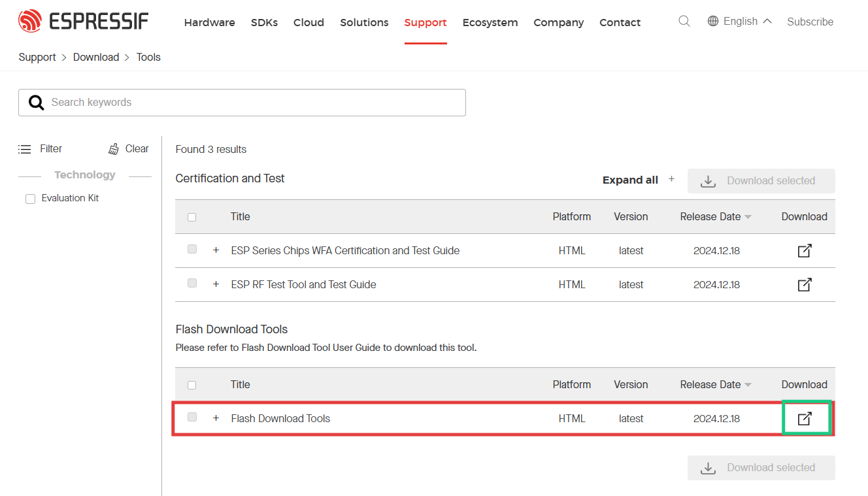Image resolution: width=868 pixels, height=496 pixels.
Task: Open the Hardware menu
Action: click(209, 22)
